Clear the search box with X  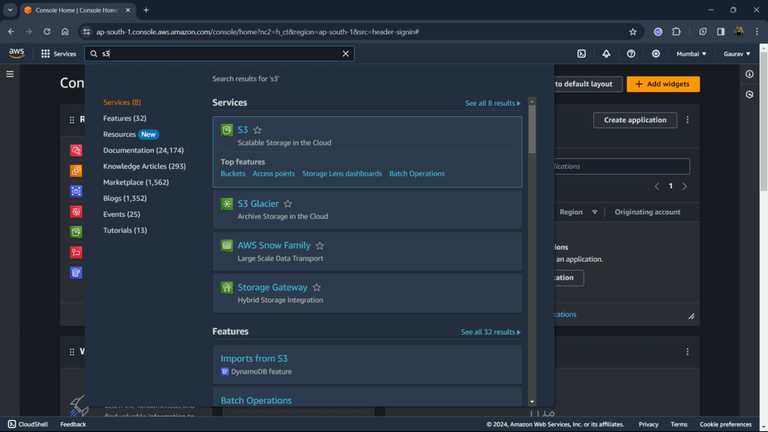[x=345, y=54]
